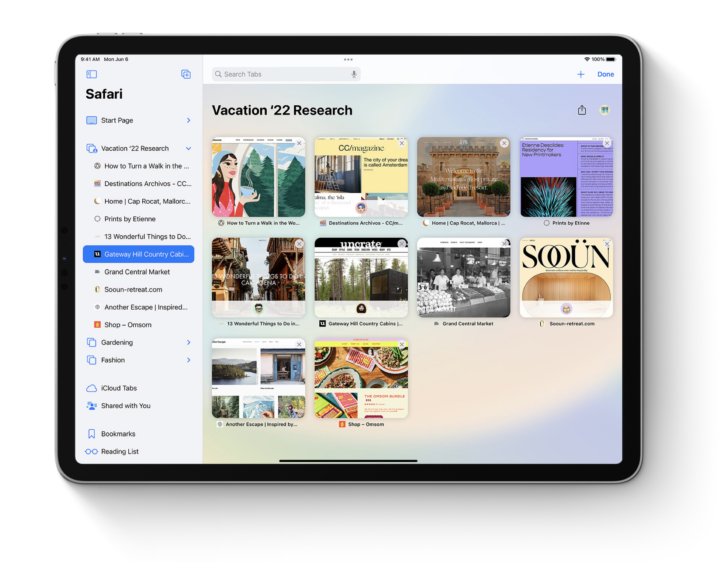Open the collaboration avatar icon
This screenshot has height=562, width=728.
pos(604,110)
